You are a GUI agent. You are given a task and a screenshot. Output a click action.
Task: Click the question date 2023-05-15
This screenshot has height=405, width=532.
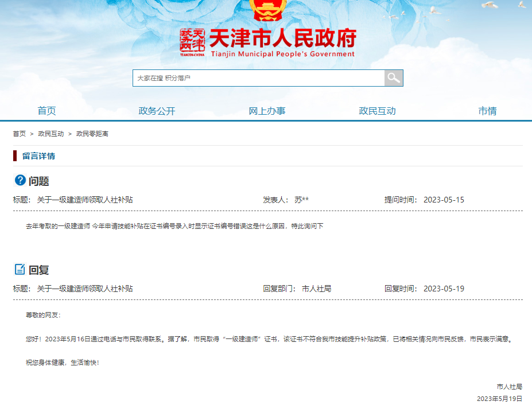click(444, 200)
